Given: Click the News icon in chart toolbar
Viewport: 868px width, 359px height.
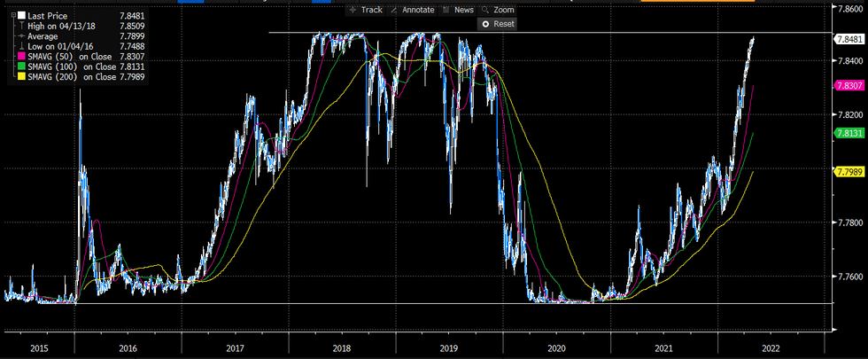Looking at the screenshot, I should pos(446,9).
